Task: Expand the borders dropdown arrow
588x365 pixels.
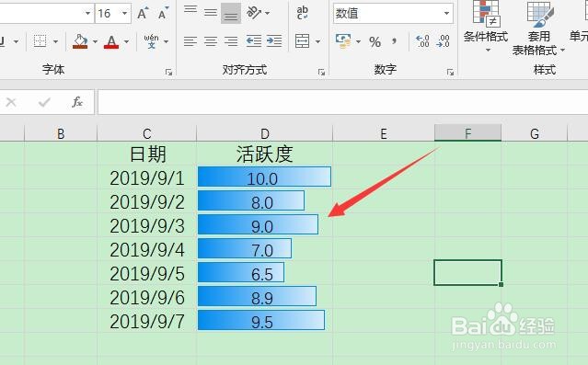Action: [55, 41]
